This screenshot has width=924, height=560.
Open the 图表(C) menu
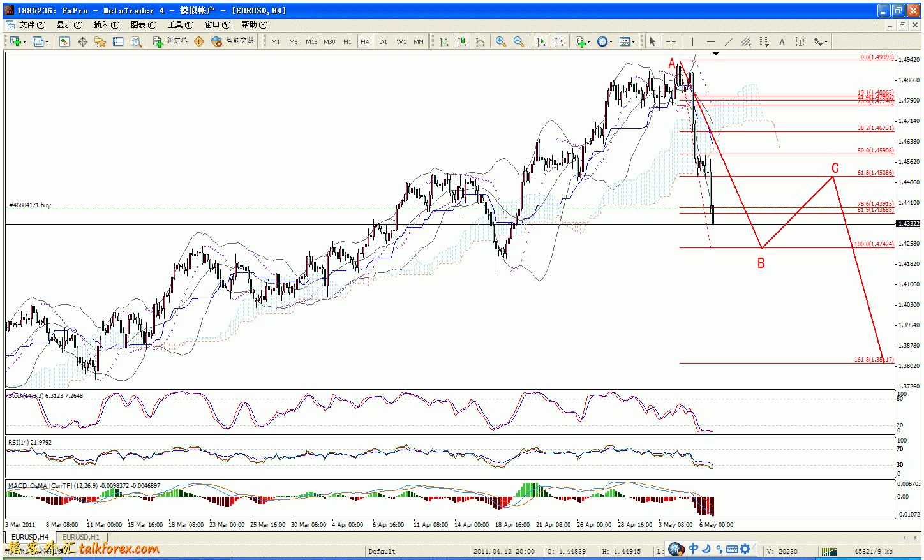click(x=144, y=25)
